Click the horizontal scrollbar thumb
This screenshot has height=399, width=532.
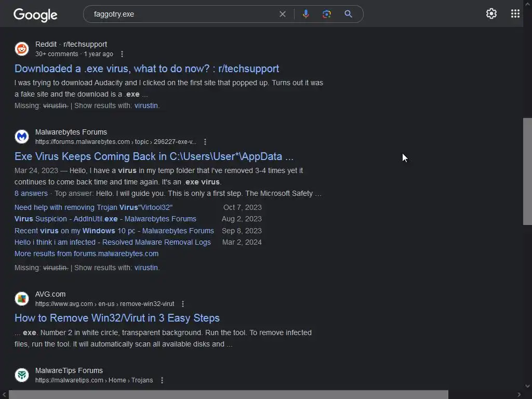[229, 395]
